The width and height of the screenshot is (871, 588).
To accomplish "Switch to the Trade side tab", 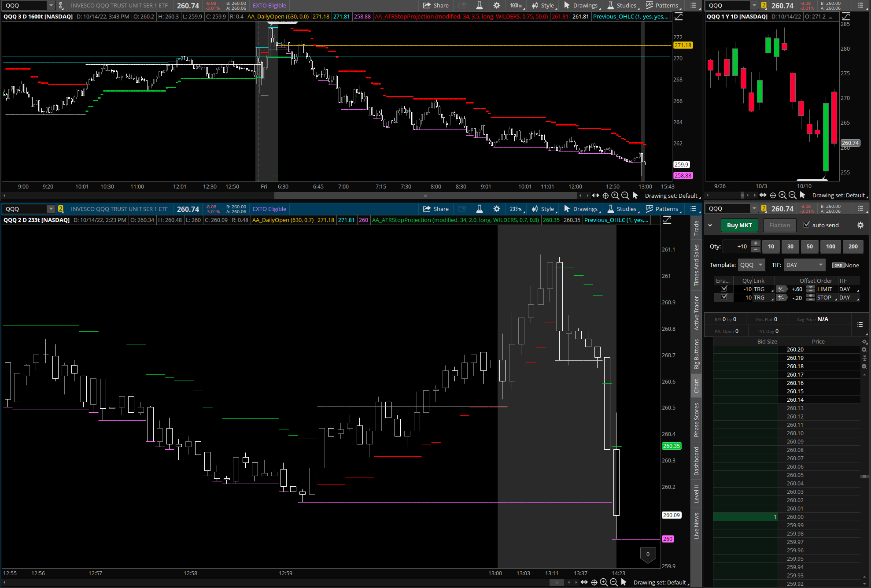I will (696, 228).
